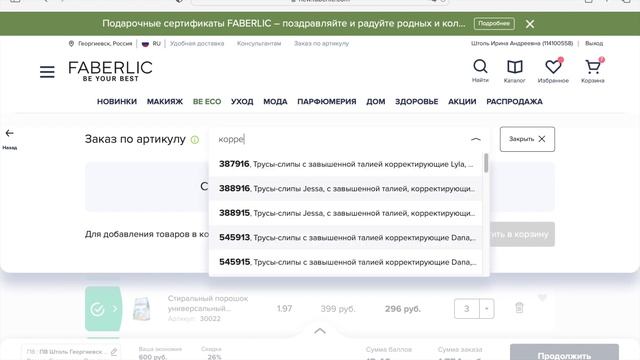
Task: Open the АКЦИИ menu
Action: point(462,102)
